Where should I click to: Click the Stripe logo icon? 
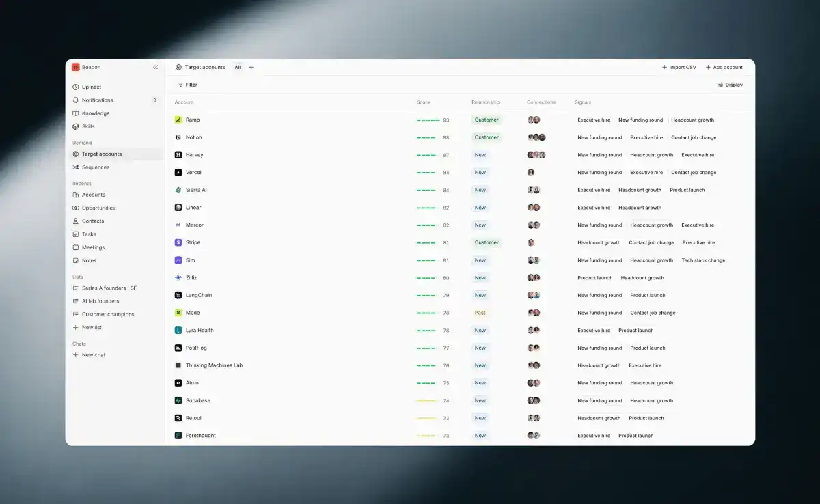[x=178, y=242]
